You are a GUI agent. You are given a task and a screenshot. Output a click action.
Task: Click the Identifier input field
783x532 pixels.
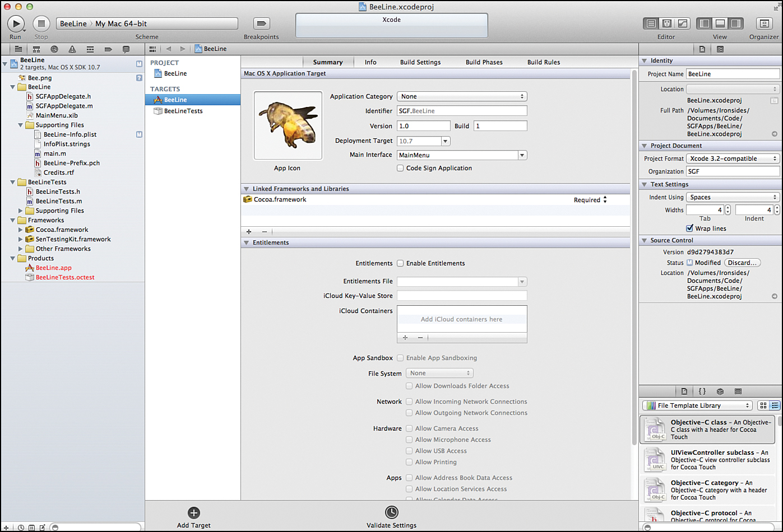[462, 111]
